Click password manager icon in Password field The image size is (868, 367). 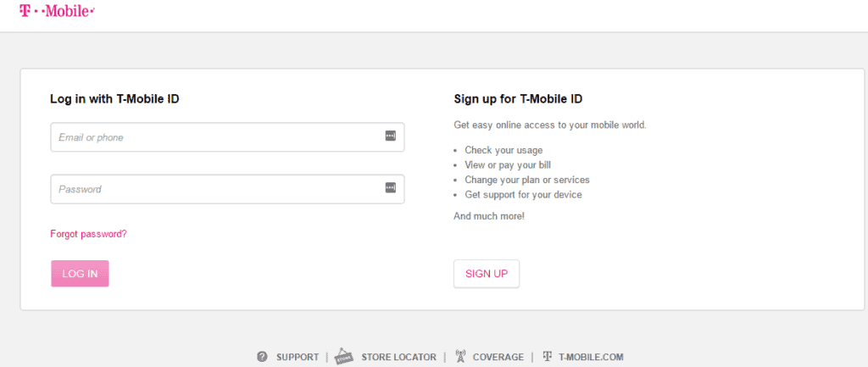[x=391, y=187]
